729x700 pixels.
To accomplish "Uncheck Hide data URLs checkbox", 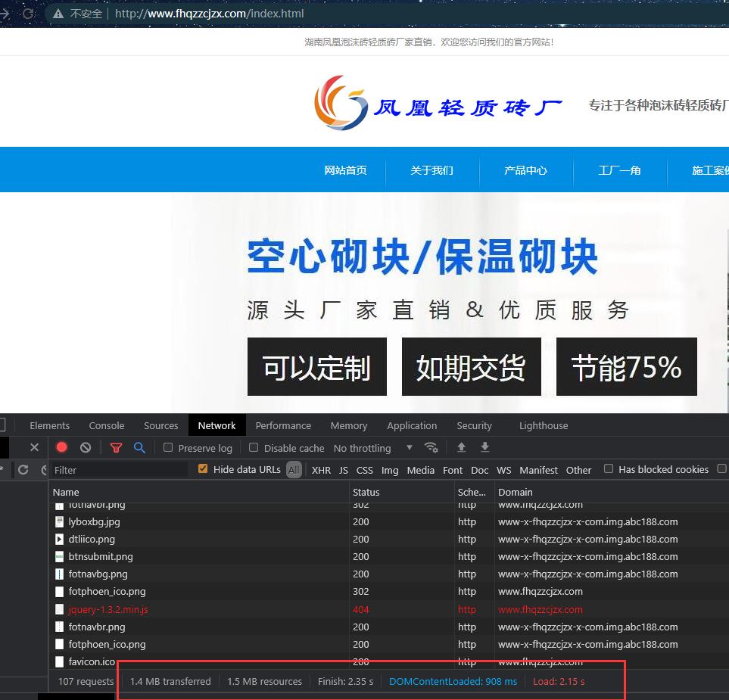I will 203,469.
